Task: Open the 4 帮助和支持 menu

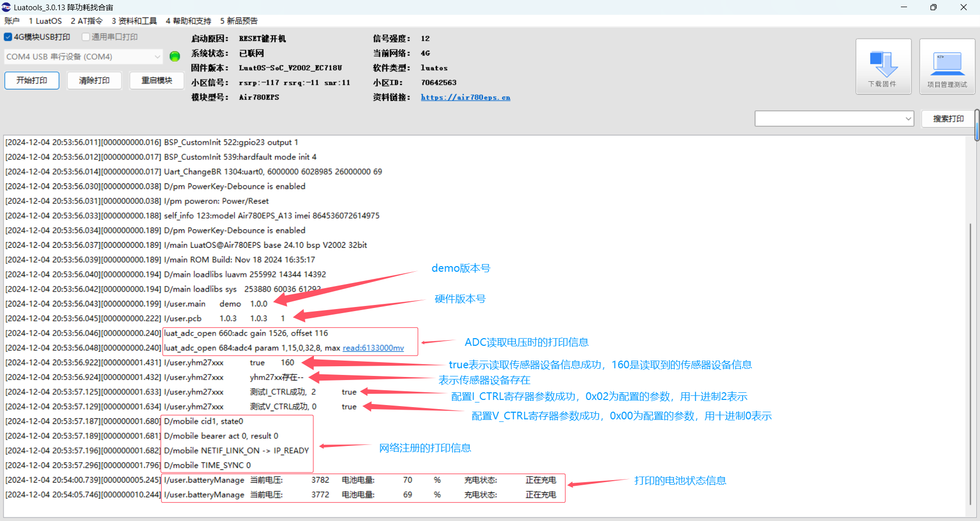Action: click(188, 20)
